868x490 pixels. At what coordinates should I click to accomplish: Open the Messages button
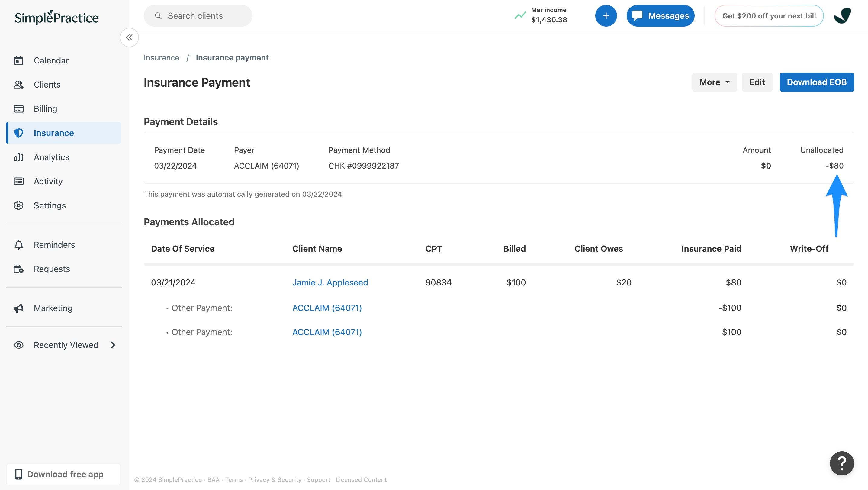pyautogui.click(x=661, y=15)
